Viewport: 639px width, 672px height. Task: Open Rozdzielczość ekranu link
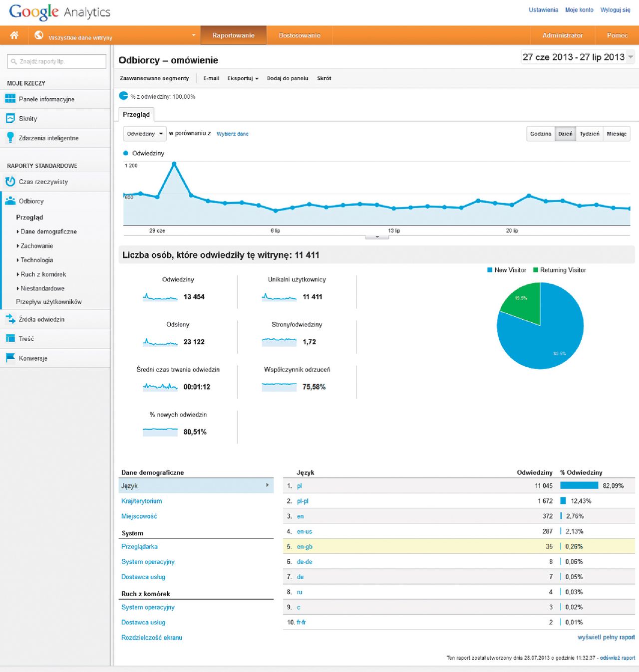point(152,638)
